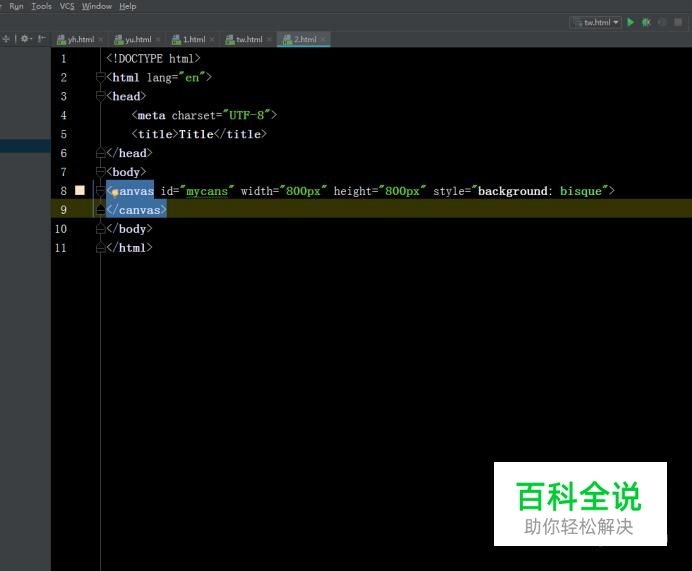Click line number 4 in gutter
This screenshot has height=571, width=692.
pyautogui.click(x=64, y=116)
